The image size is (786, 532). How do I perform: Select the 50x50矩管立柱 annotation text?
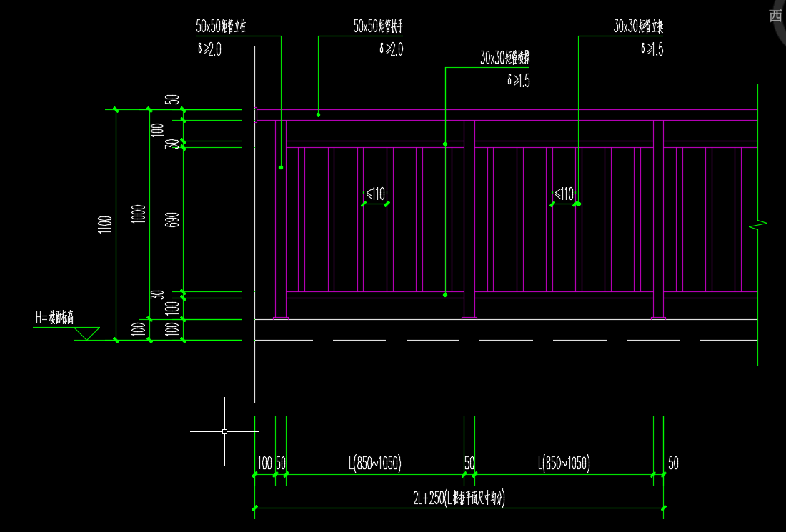(x=226, y=27)
